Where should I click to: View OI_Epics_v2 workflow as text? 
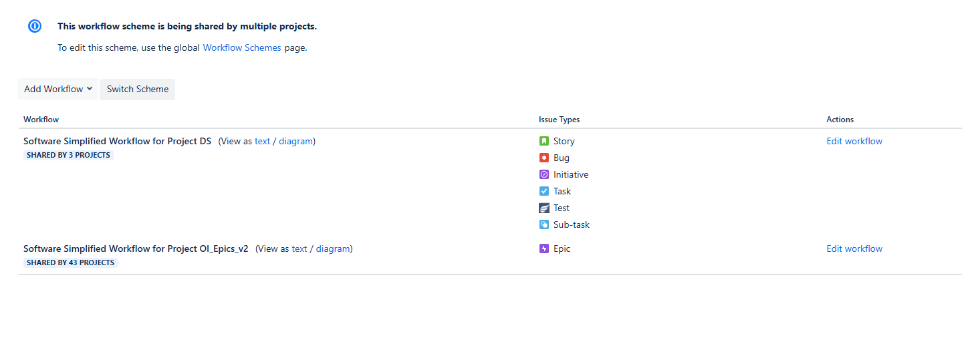[x=299, y=248]
